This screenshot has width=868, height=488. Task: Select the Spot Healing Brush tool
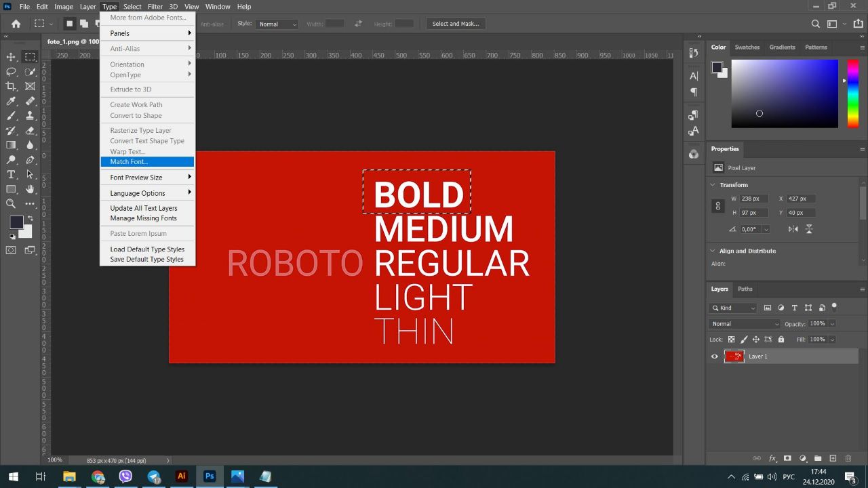(x=30, y=101)
